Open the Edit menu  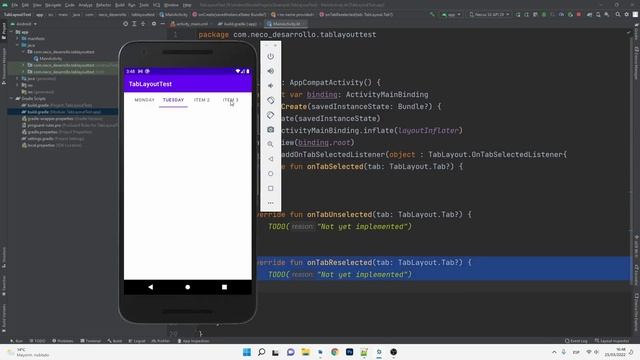tap(25, 5)
